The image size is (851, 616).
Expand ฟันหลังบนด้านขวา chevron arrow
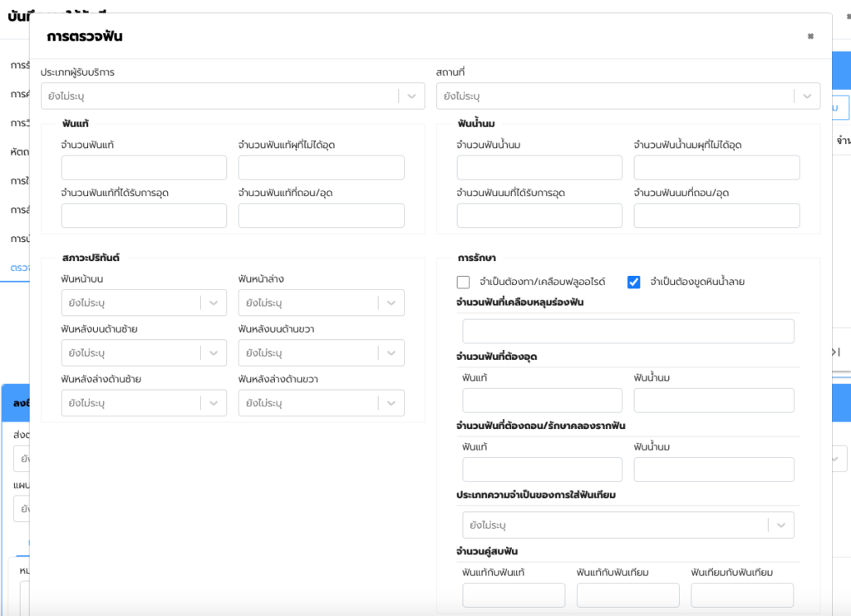pos(391,353)
